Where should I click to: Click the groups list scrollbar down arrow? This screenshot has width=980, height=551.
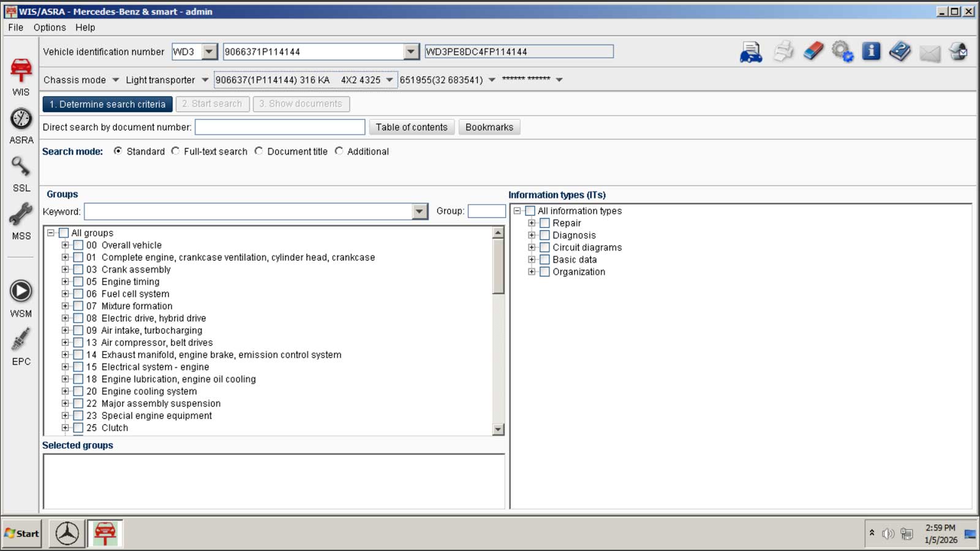tap(498, 429)
